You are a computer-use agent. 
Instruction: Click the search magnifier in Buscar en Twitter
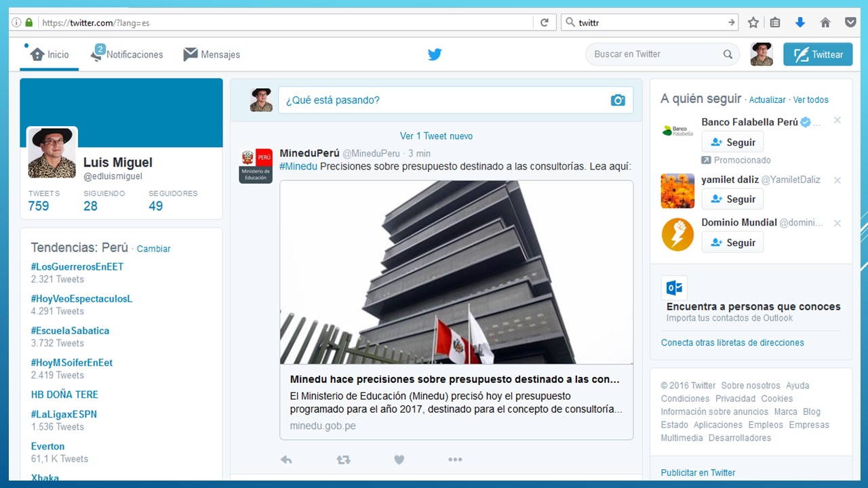[728, 54]
